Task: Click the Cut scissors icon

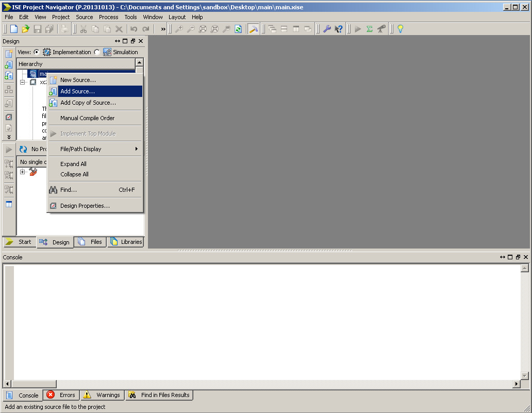Action: pos(84,29)
